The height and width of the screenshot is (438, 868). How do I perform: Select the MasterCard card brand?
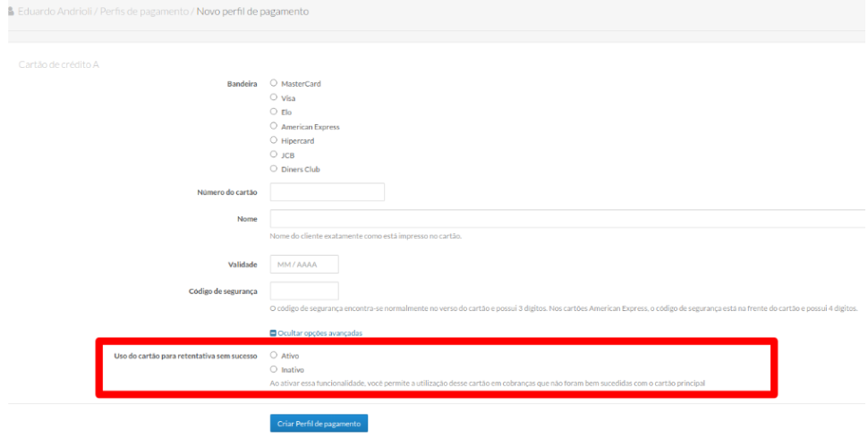click(x=274, y=83)
